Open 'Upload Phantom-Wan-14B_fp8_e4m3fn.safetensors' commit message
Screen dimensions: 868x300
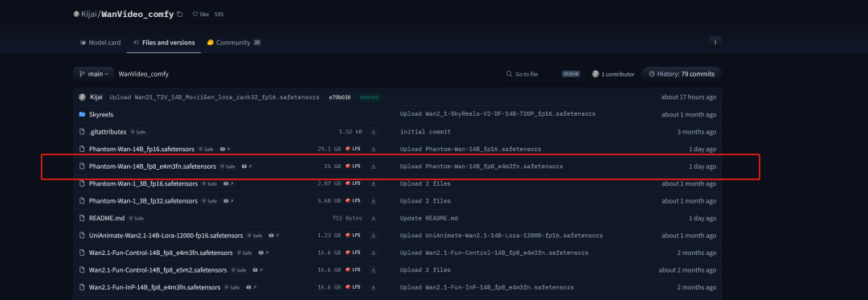click(x=481, y=166)
